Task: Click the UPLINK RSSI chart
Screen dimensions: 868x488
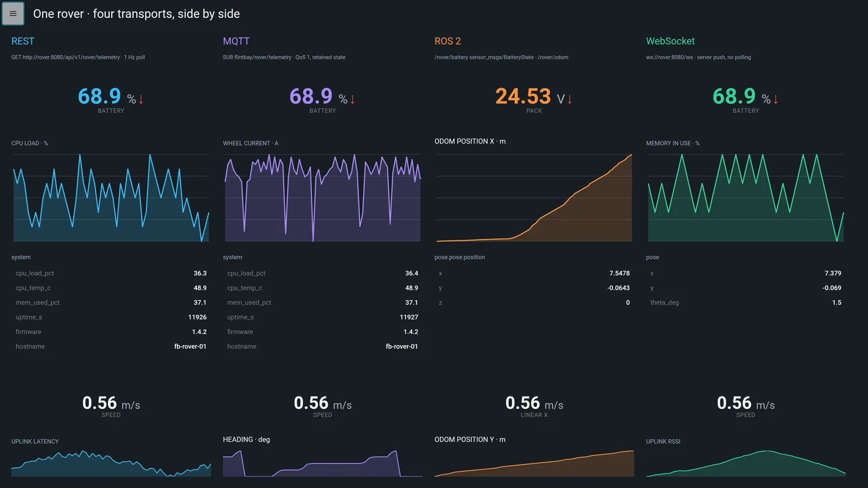Action: (x=746, y=463)
